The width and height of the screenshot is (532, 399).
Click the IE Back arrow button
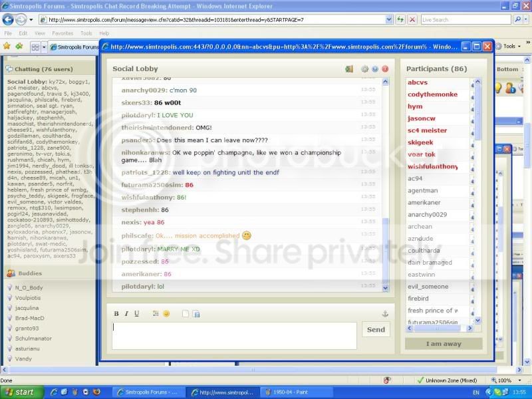click(x=8, y=20)
